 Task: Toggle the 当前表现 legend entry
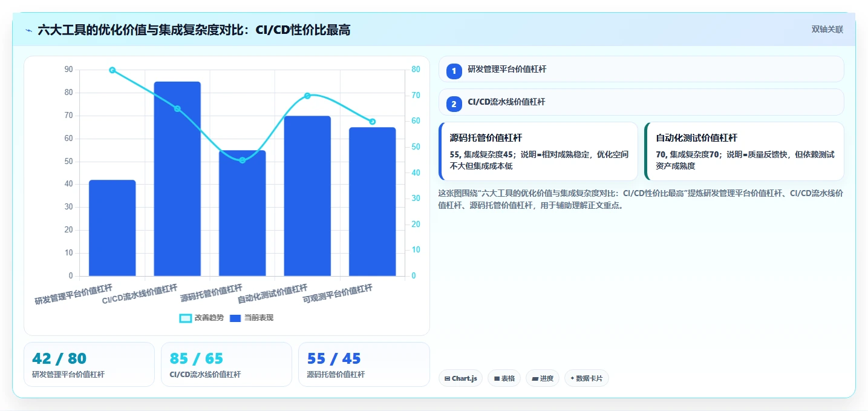251,318
